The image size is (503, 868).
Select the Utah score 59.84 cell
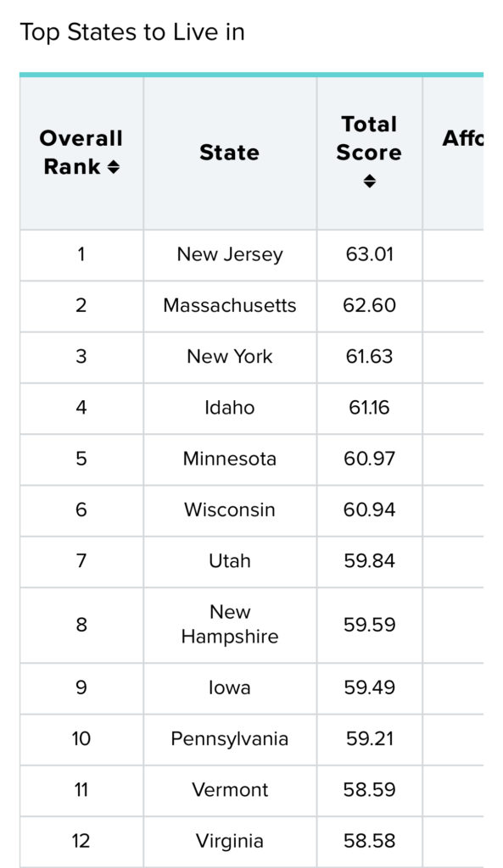click(x=370, y=561)
